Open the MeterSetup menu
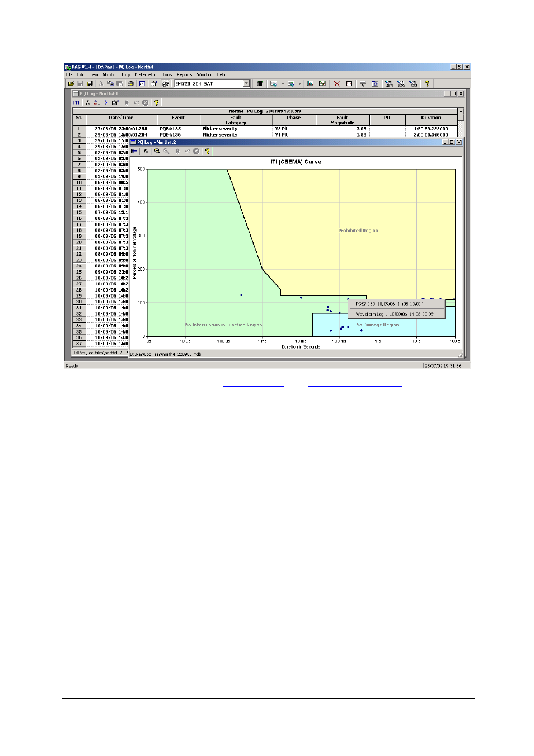 pyautogui.click(x=146, y=74)
